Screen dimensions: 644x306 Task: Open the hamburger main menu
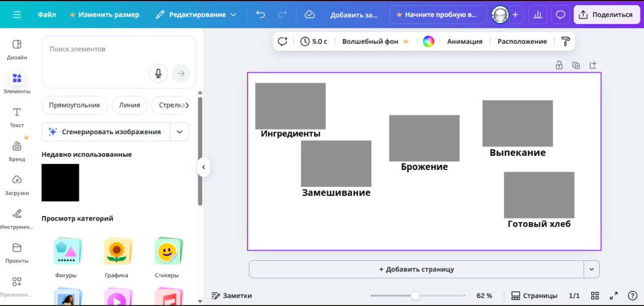17,14
